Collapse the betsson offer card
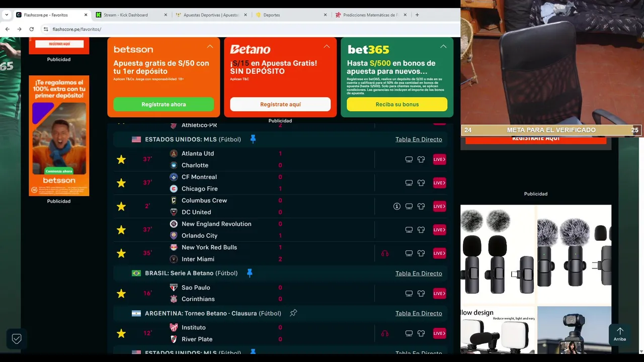This screenshot has width=644, height=362. [x=210, y=46]
